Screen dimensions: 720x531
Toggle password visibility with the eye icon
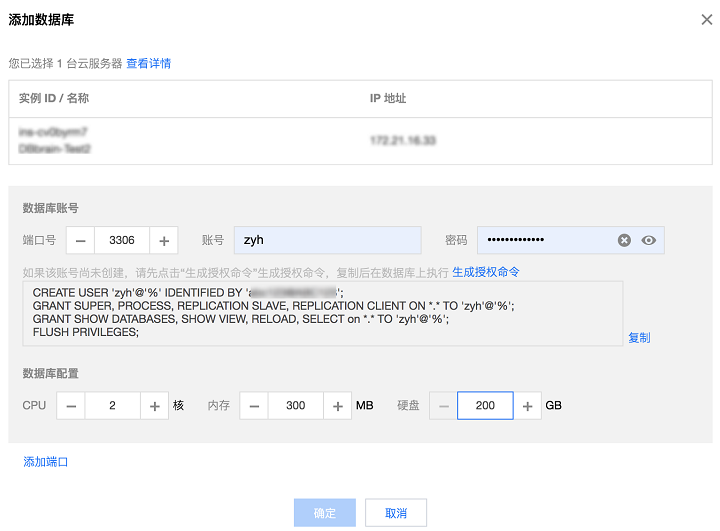click(649, 240)
